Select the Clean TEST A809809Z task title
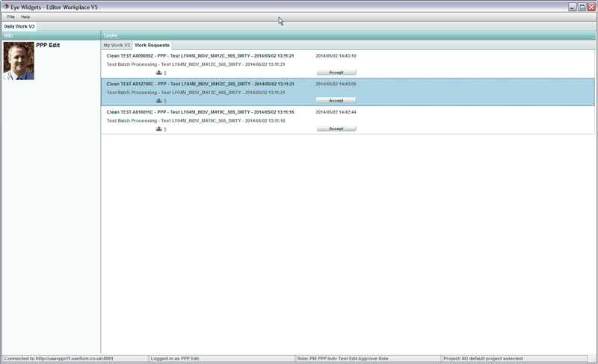The image size is (598, 364). point(200,55)
